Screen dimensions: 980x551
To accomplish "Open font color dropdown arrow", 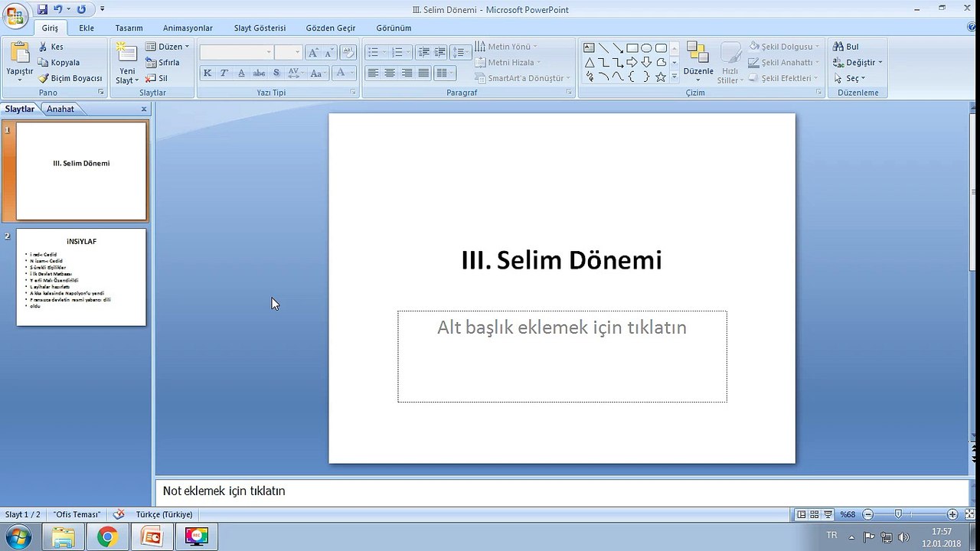I will (x=351, y=73).
